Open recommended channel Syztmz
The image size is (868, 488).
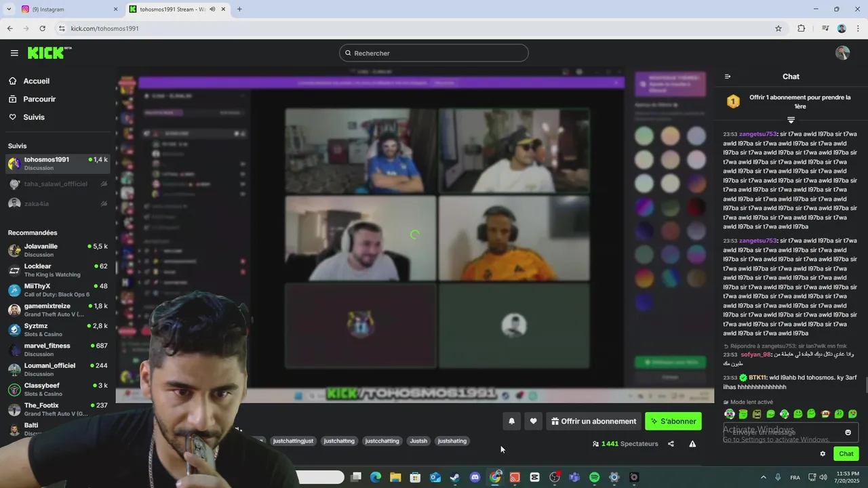point(58,329)
